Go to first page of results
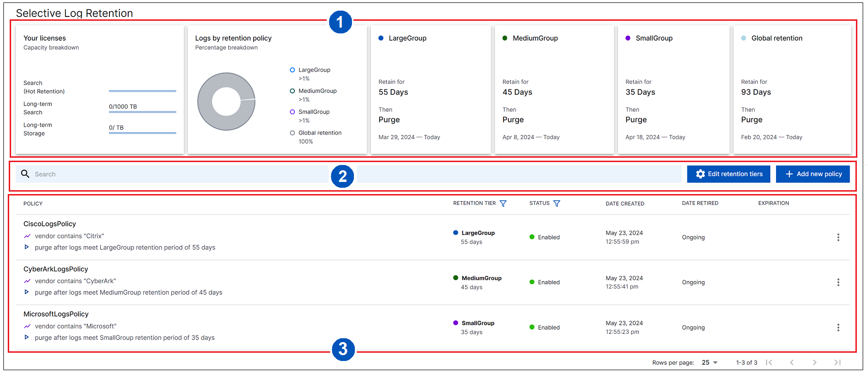Viewport: 868px width, 375px height. [769, 362]
